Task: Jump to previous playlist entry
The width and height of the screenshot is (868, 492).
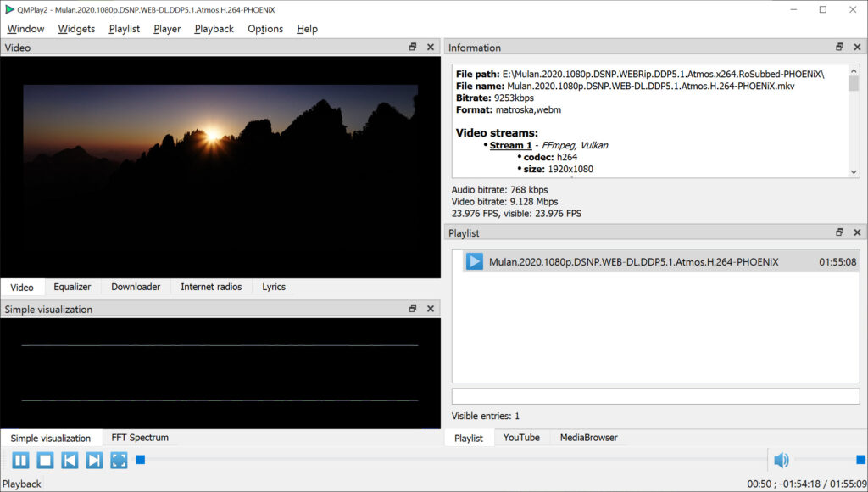Action: pos(70,460)
